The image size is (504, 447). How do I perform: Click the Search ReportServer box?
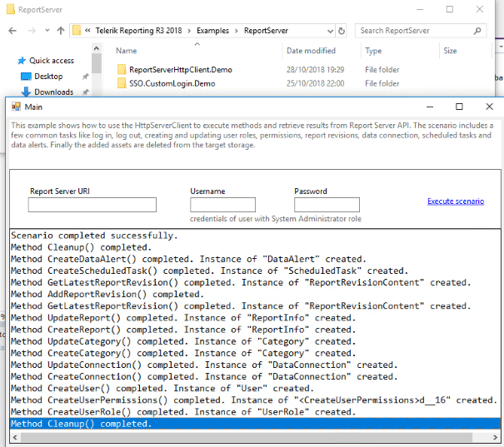point(421,31)
